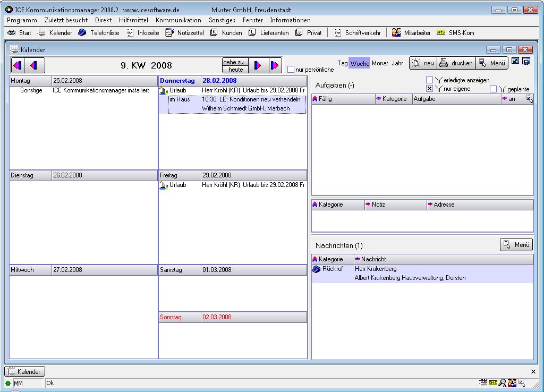Enable 'nur persönliche' checkbox
The image size is (544, 392).
[x=291, y=70]
